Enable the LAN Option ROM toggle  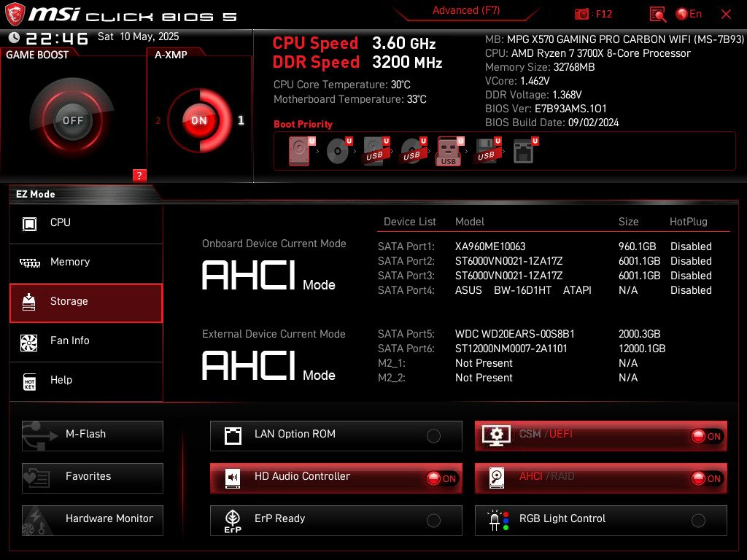click(x=434, y=435)
